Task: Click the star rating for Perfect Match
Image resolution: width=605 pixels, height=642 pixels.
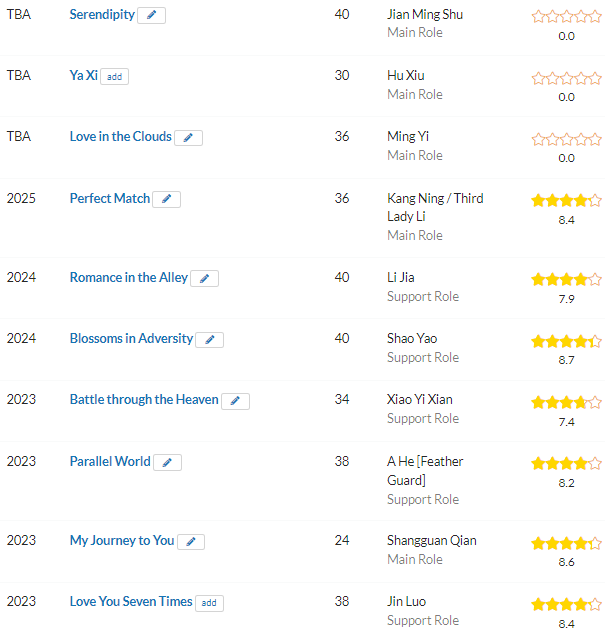Action: tap(567, 201)
